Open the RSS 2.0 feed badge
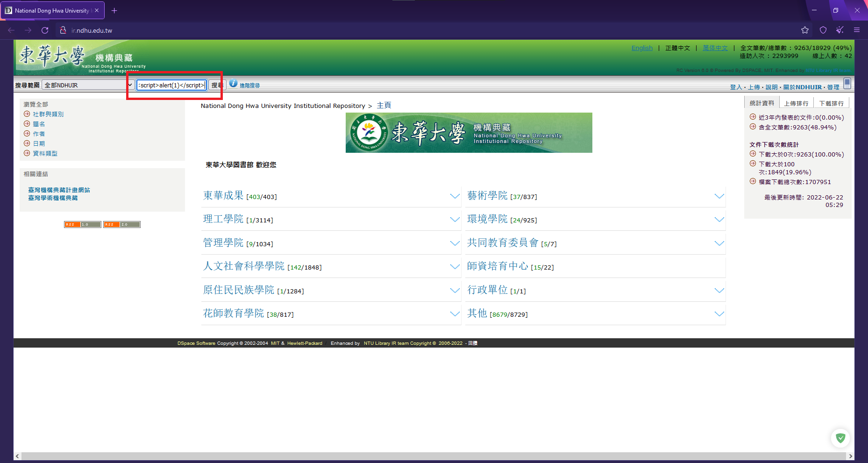868x463 pixels. (x=122, y=225)
